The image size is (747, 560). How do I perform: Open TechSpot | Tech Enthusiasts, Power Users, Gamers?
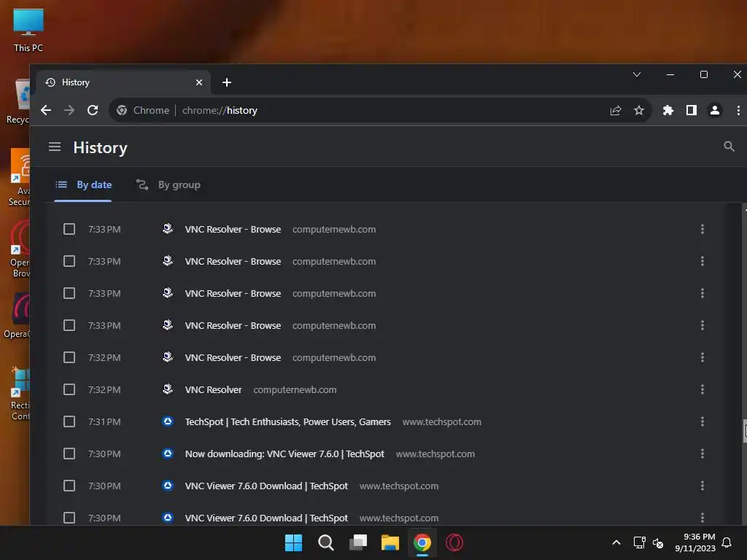(x=287, y=422)
